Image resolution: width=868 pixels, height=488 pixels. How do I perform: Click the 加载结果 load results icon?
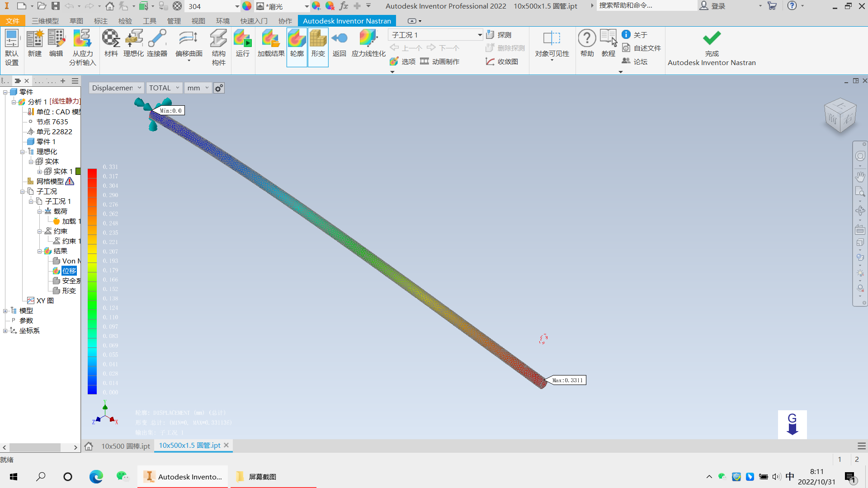click(x=271, y=43)
